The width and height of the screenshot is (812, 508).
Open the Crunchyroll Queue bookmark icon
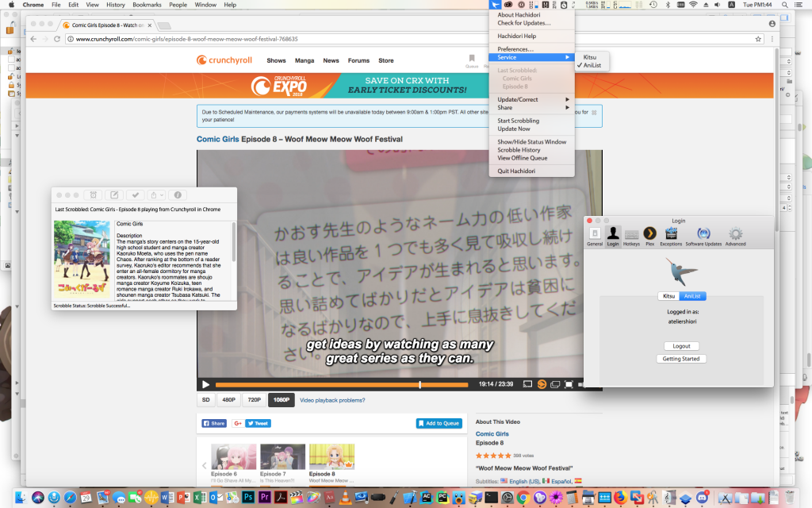[472, 60]
